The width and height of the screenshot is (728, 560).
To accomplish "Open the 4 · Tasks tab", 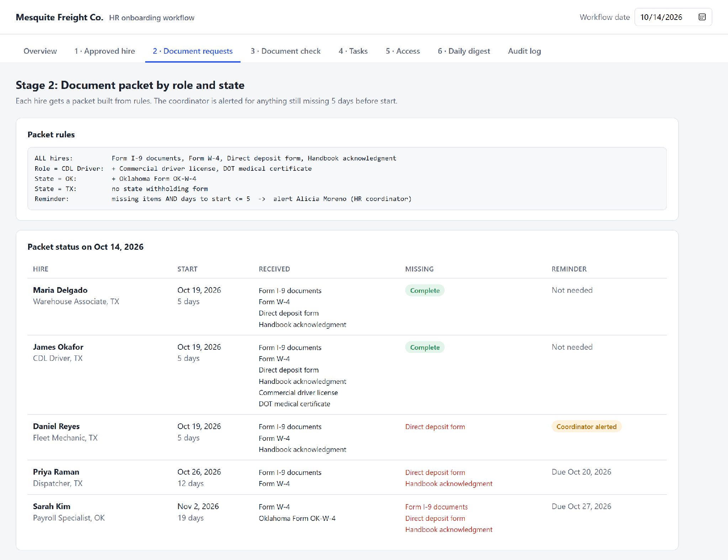I will (353, 51).
